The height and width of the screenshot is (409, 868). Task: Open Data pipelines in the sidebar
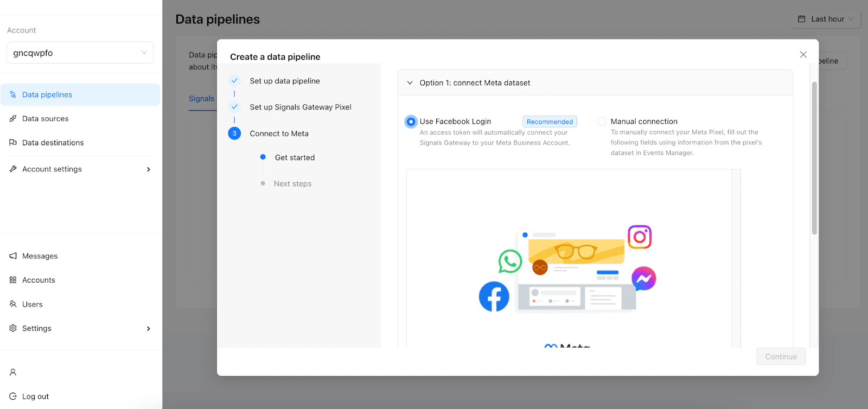pos(80,94)
